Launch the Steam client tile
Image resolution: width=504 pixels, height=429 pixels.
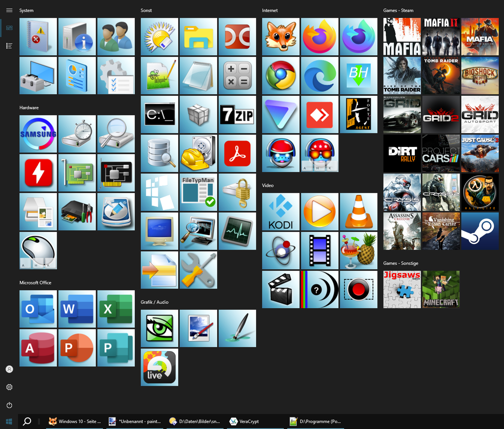point(480,231)
